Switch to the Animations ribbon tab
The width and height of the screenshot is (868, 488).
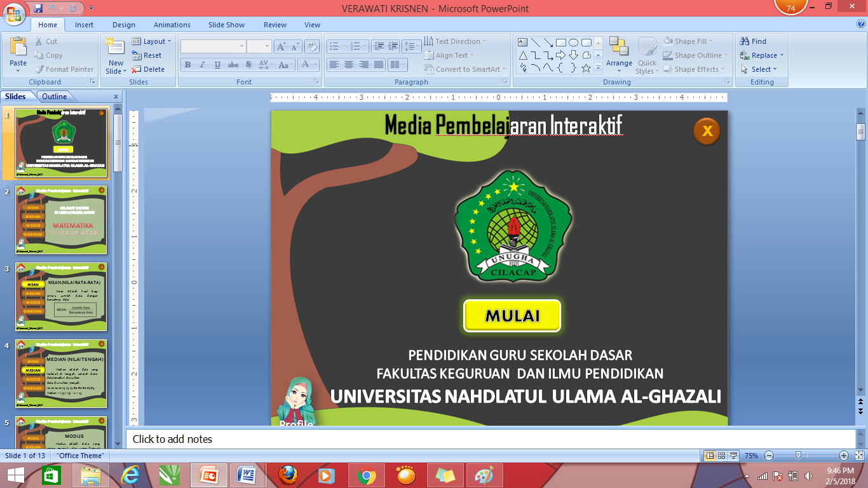click(x=172, y=25)
